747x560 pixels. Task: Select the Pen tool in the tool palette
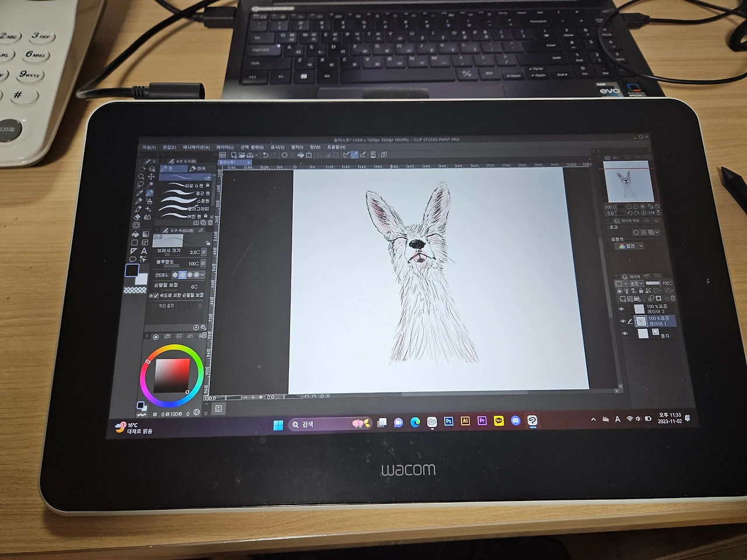click(x=149, y=193)
